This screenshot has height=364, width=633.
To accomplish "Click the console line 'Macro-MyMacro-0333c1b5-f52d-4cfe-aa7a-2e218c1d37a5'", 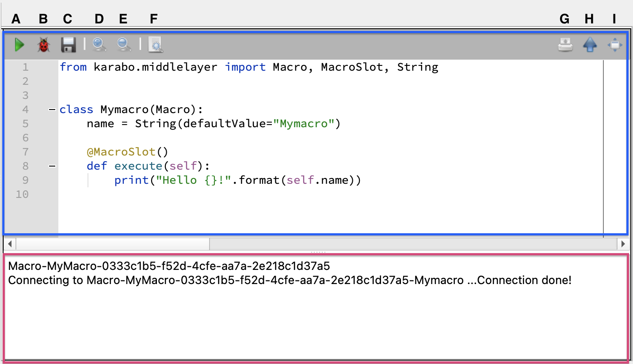I will [169, 266].
